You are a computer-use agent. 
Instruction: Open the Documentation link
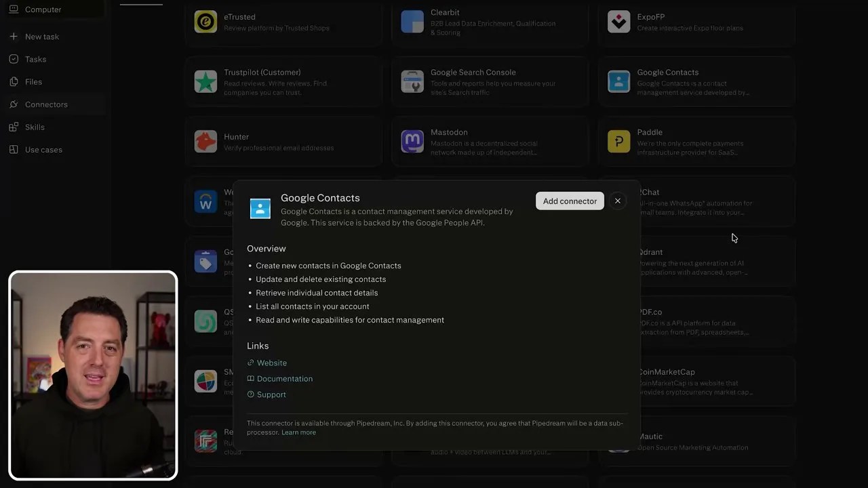284,378
